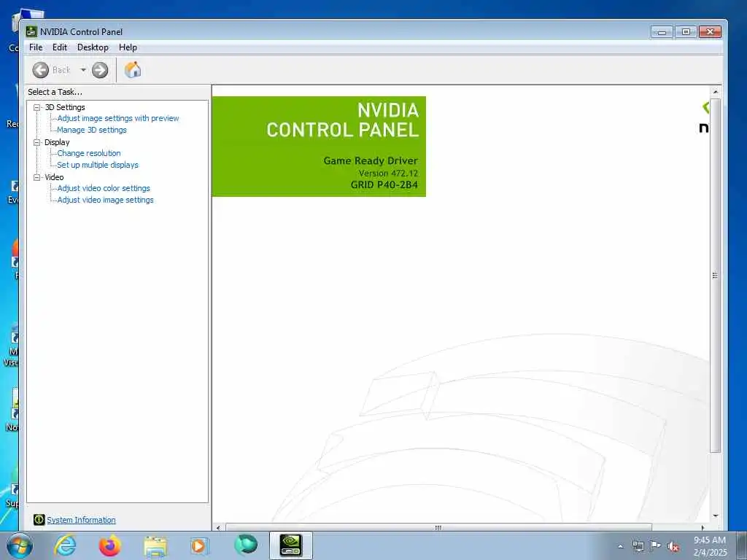
Task: Click the NVIDIA icon in title bar
Action: click(31, 31)
